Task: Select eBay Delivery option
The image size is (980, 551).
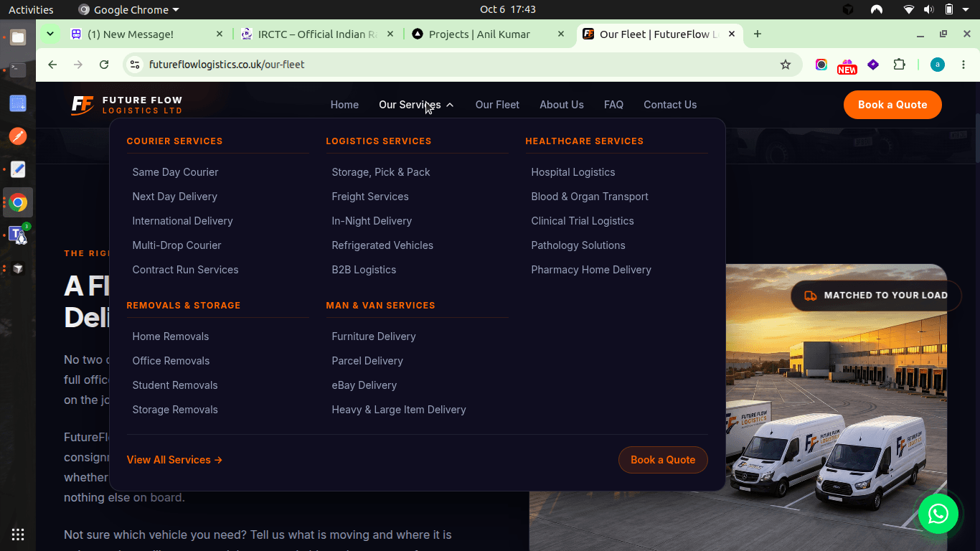Action: 364,385
